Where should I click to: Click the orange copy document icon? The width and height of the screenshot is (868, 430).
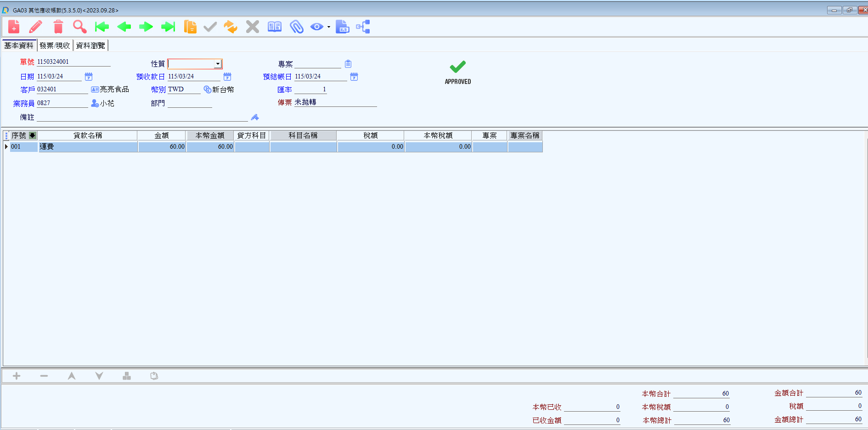pos(190,27)
